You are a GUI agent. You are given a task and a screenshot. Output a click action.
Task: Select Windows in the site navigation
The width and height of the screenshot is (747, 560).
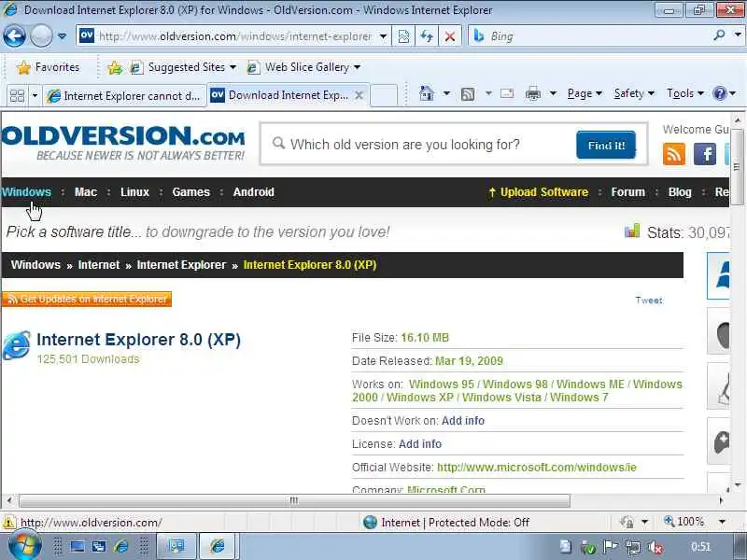[26, 192]
